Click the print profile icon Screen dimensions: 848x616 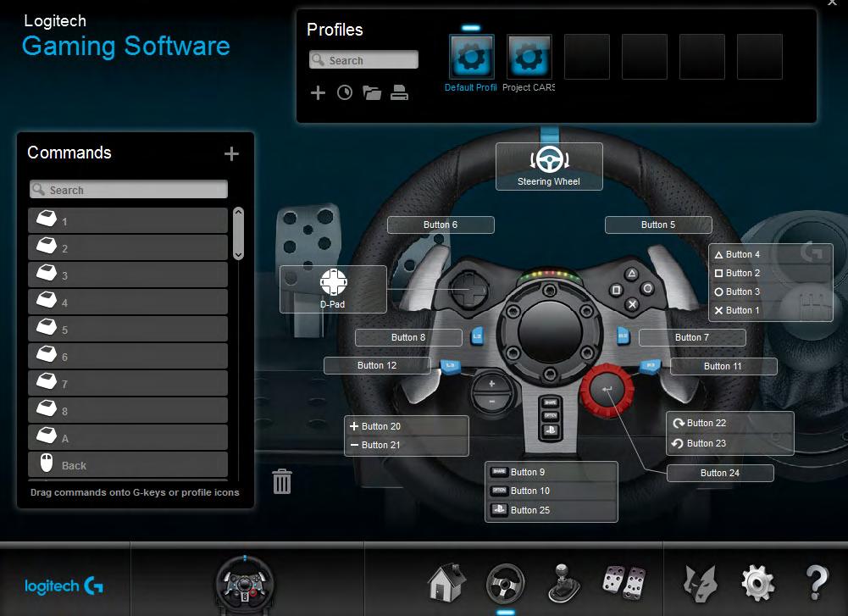(399, 93)
